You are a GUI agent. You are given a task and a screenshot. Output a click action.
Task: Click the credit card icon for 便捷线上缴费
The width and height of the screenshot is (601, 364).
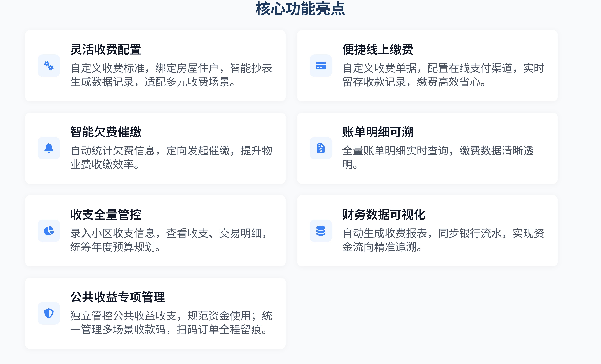coord(321,66)
